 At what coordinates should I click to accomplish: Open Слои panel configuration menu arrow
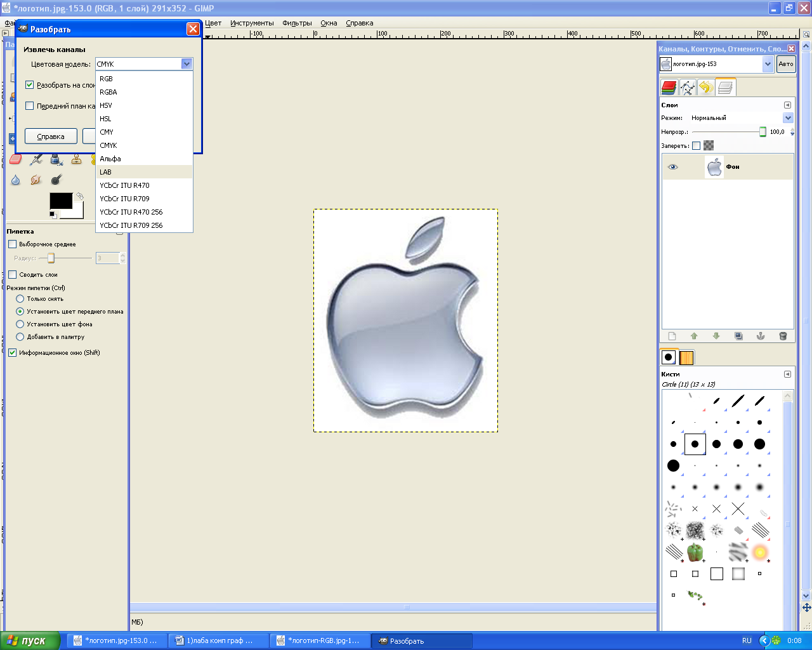[787, 105]
